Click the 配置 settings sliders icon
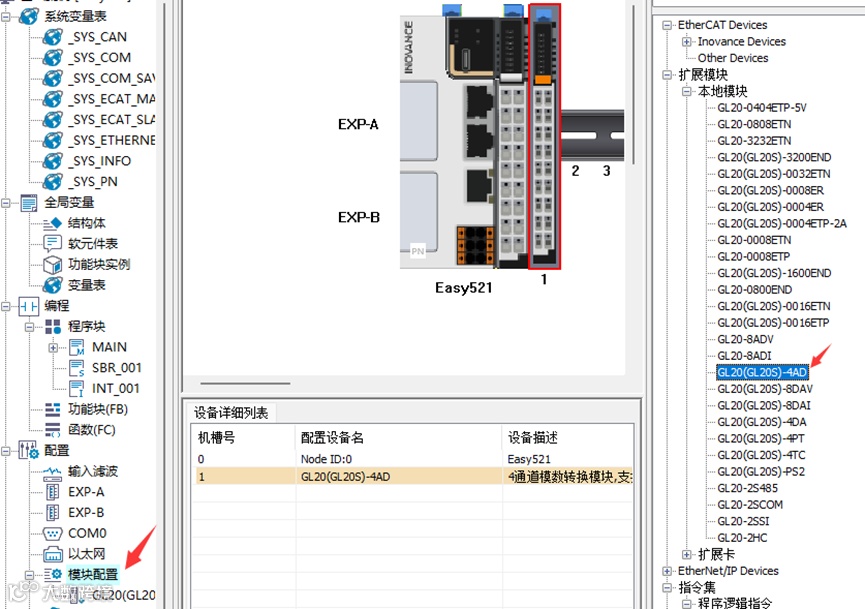Viewport: 865px width, 609px height. click(29, 451)
